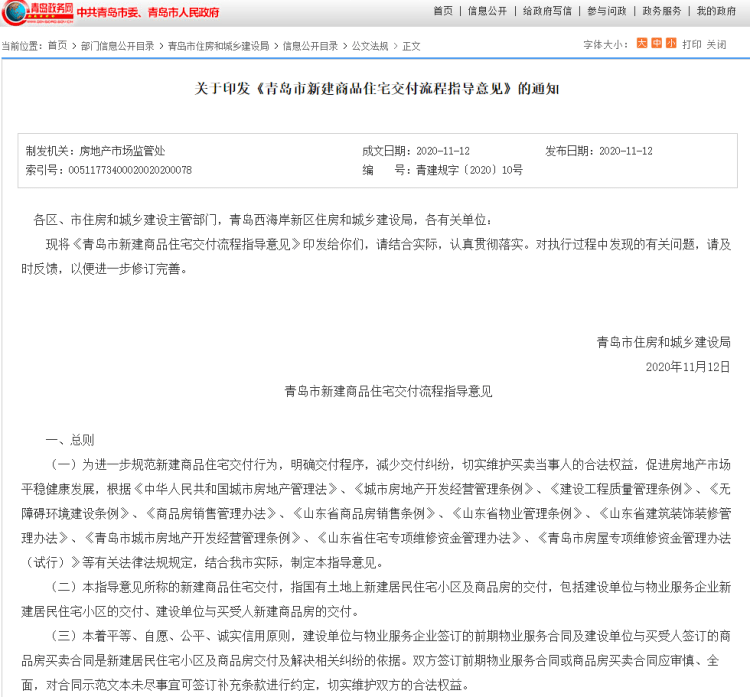Open the 参与问政 navigation item

pos(607,11)
